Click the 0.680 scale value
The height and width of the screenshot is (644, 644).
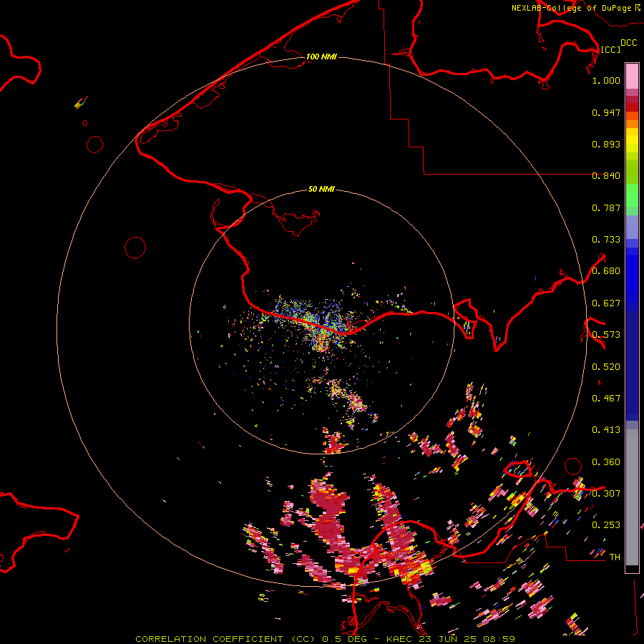click(x=606, y=271)
